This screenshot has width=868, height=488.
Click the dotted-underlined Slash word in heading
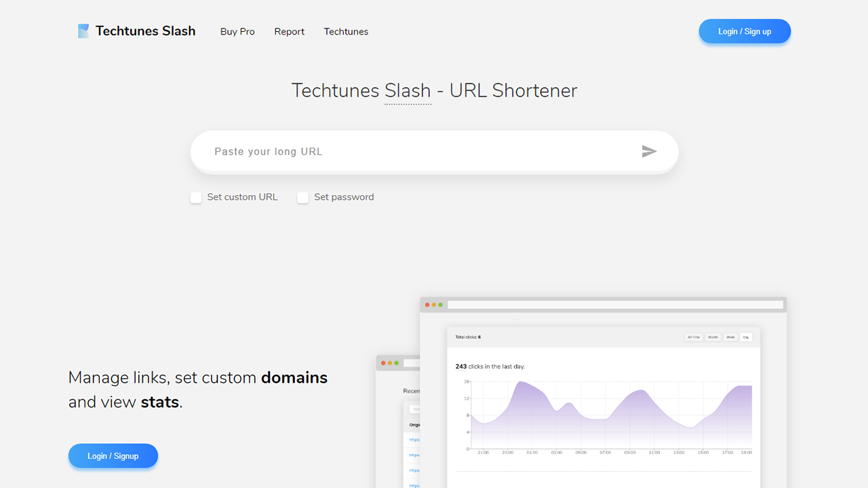pyautogui.click(x=408, y=91)
